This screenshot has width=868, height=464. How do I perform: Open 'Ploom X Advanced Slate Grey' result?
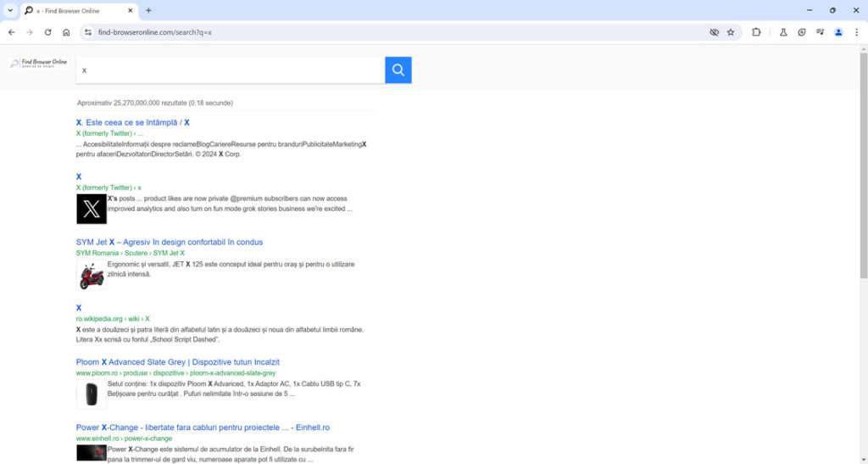(178, 362)
